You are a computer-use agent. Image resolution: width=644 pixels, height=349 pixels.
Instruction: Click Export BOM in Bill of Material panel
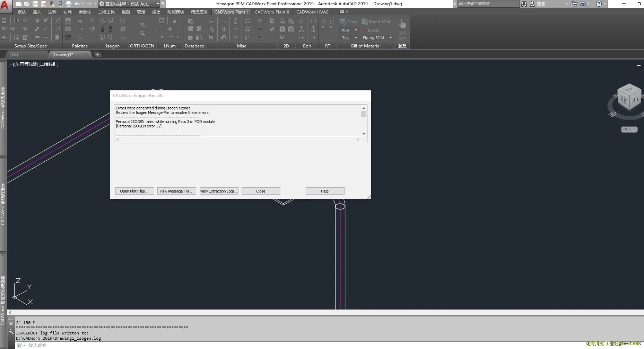pyautogui.click(x=376, y=21)
